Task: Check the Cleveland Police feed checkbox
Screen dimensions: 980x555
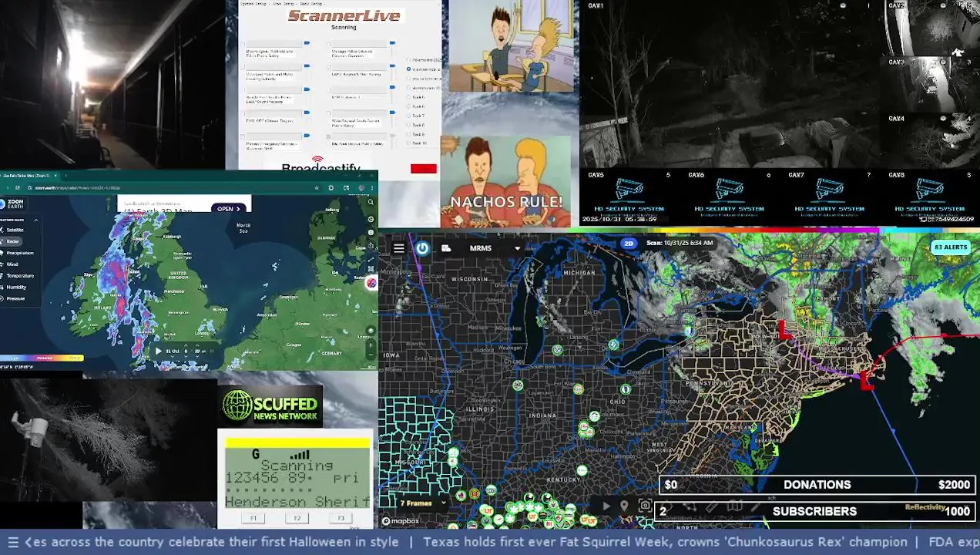Action: coord(243,67)
